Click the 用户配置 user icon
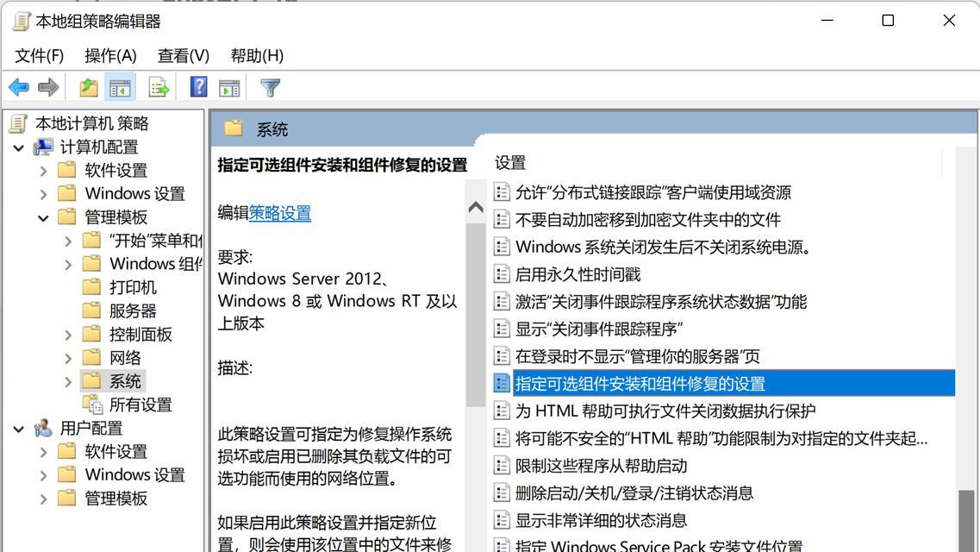The height and width of the screenshot is (552, 980). coord(44,428)
